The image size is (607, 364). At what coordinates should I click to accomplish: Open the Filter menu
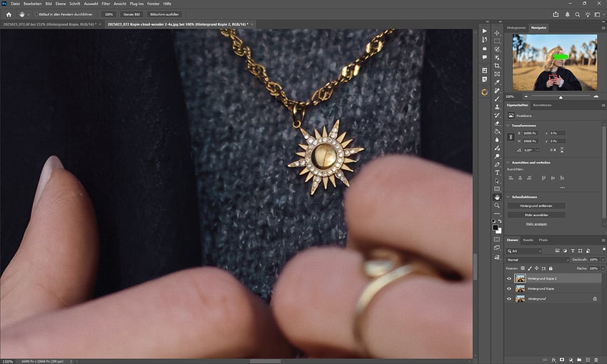(106, 4)
